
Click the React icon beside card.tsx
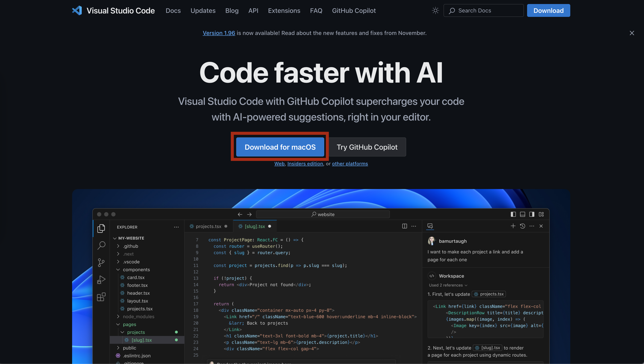pyautogui.click(x=123, y=277)
